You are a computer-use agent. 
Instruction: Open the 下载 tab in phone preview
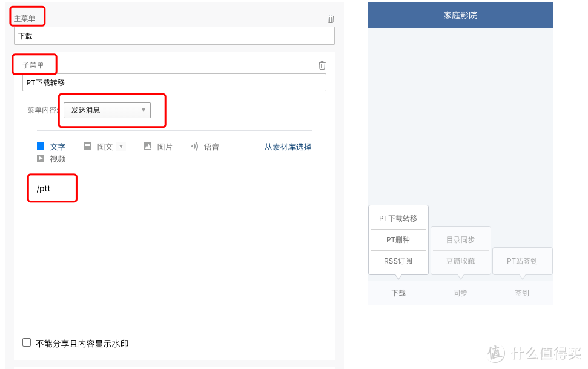pos(398,293)
